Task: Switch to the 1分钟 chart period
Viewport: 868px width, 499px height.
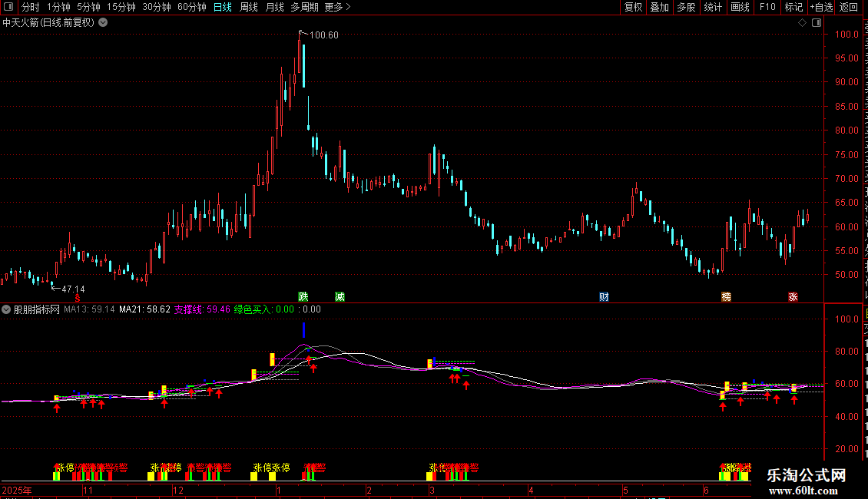Action: (x=58, y=7)
